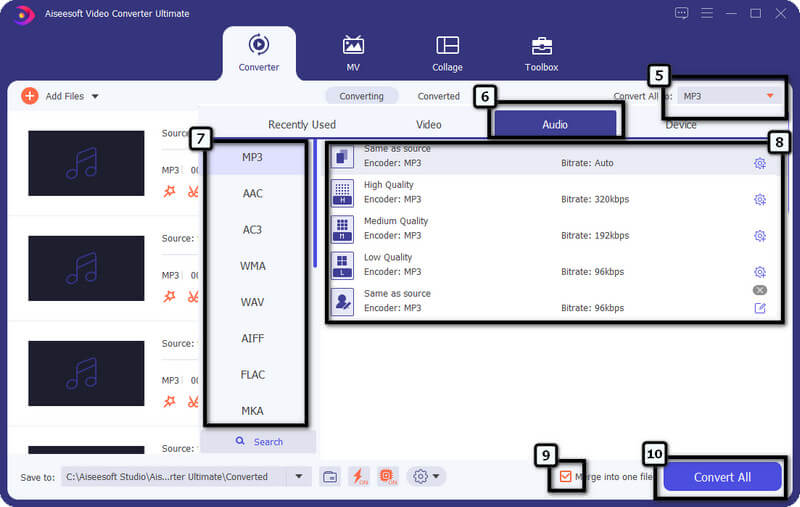Toggle the hardware acceleration lightning icon
This screenshot has height=507, width=800.
coord(359,477)
